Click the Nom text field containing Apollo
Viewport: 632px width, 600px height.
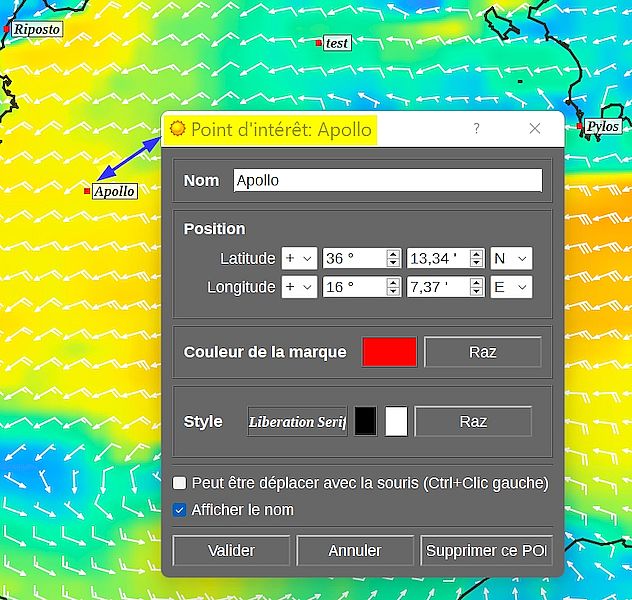pyautogui.click(x=387, y=181)
